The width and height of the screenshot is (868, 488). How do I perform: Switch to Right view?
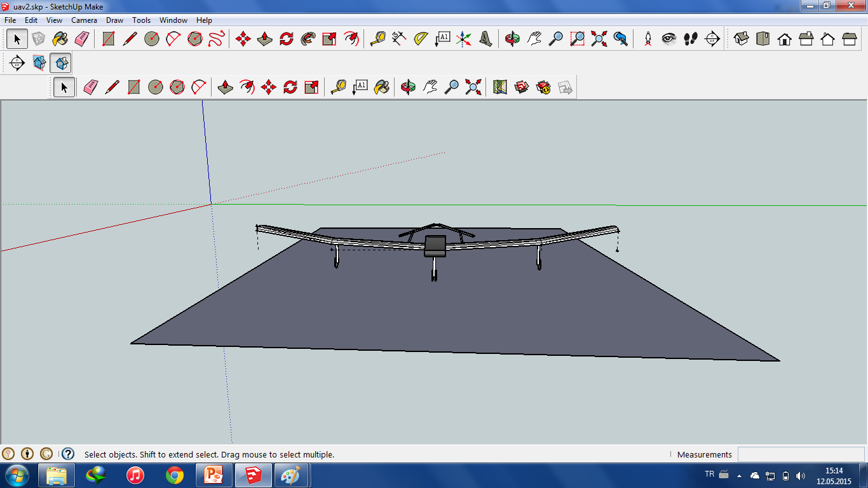(x=806, y=39)
